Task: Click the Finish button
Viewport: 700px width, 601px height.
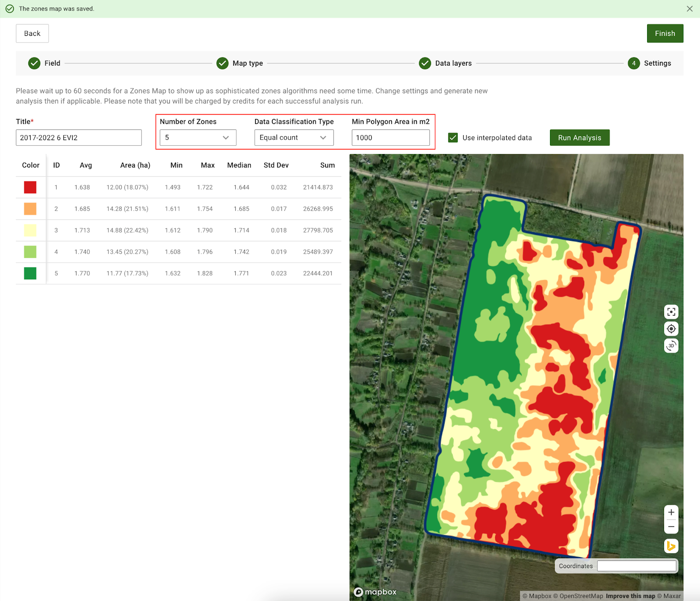Action: coord(665,34)
